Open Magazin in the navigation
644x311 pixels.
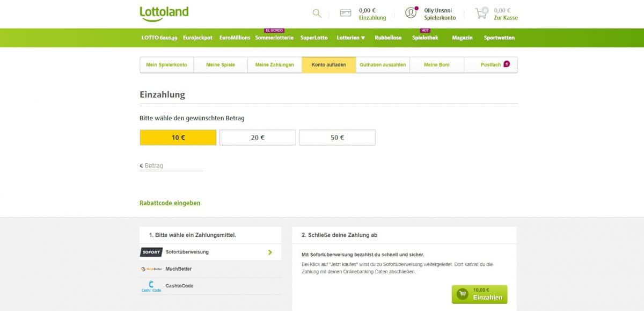pos(462,38)
